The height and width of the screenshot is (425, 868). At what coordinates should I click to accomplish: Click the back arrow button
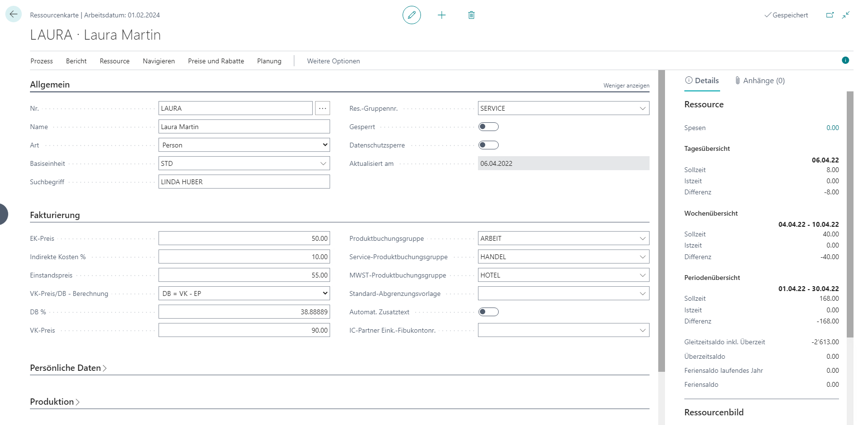click(x=14, y=14)
